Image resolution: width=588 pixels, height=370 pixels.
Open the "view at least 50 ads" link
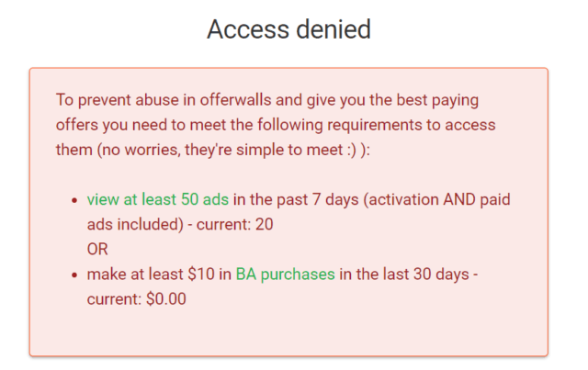158,199
